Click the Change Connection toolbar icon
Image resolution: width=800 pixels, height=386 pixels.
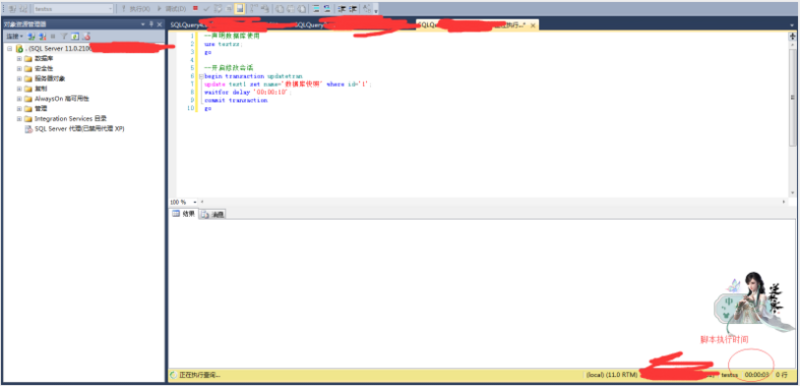point(23,9)
